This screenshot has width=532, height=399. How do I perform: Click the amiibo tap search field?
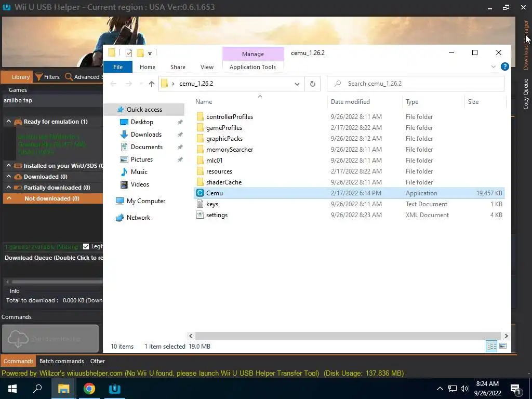click(52, 100)
